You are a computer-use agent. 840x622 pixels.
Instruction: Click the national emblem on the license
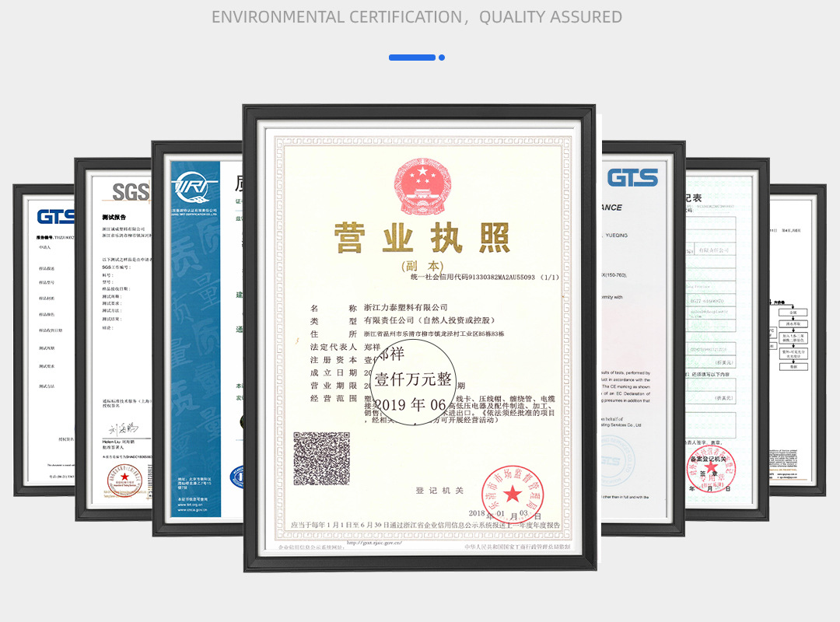pos(422,187)
